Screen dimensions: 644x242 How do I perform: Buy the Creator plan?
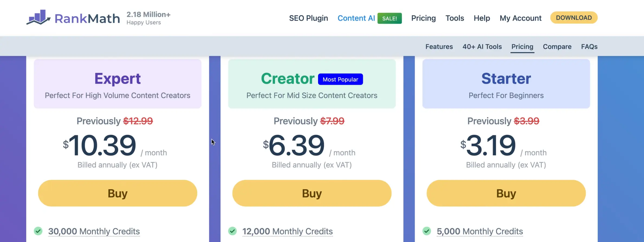tap(312, 193)
